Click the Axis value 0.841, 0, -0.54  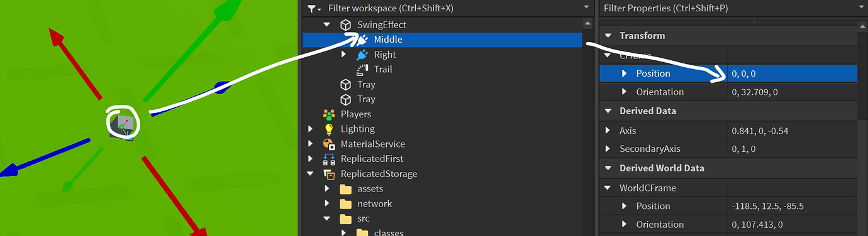click(x=792, y=131)
